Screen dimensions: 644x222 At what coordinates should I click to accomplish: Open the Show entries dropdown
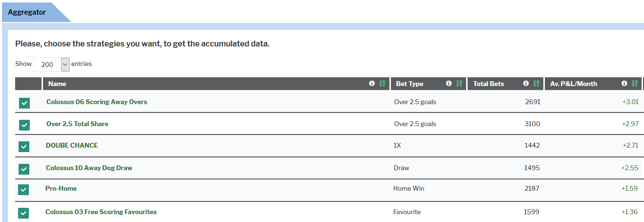51,64
